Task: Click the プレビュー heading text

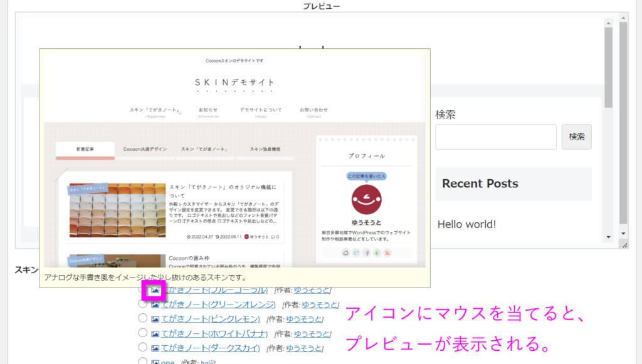Action: [322, 6]
